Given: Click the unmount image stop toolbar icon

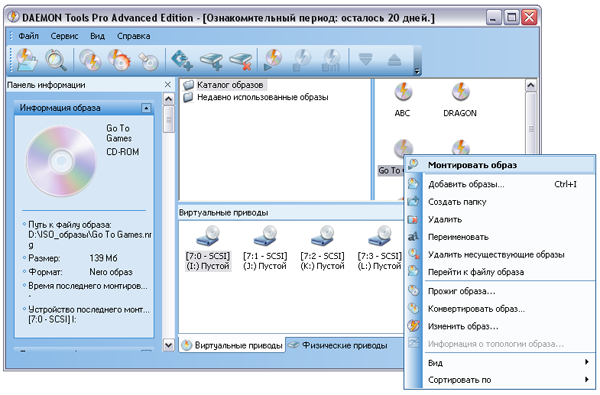Looking at the screenshot, I should click(x=302, y=60).
